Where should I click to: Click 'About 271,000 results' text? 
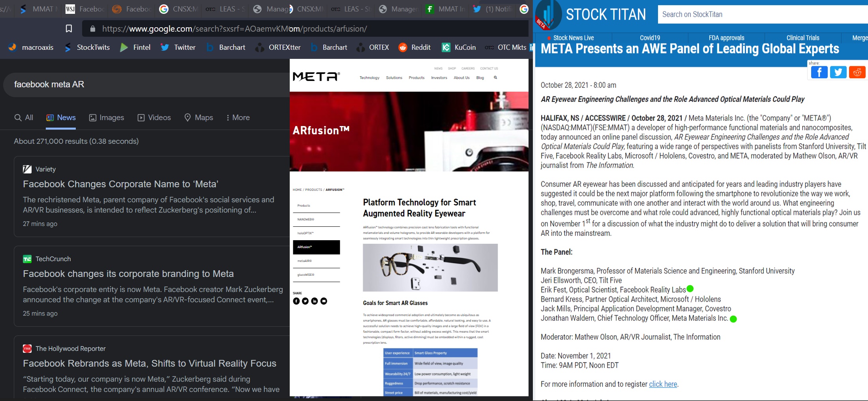[x=76, y=141]
